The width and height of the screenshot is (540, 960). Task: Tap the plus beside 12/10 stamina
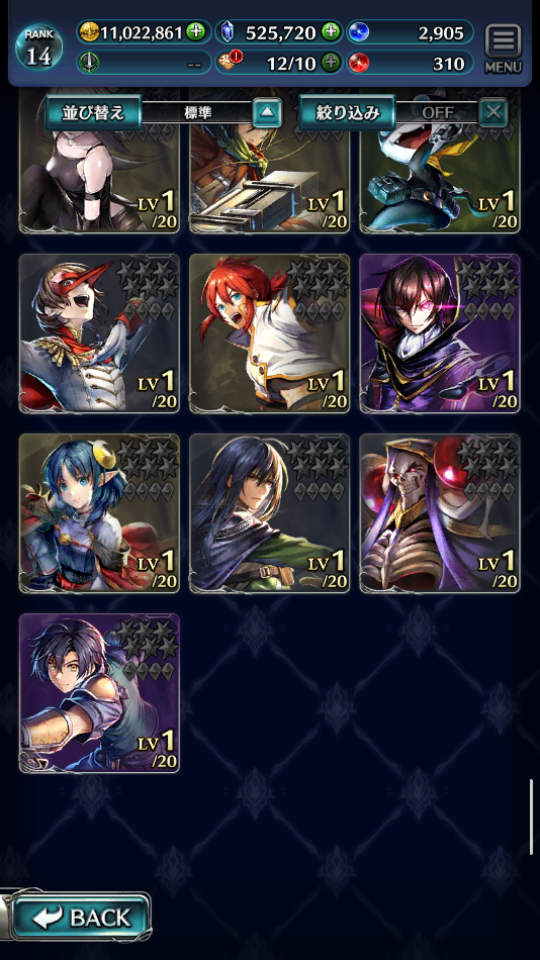(331, 62)
